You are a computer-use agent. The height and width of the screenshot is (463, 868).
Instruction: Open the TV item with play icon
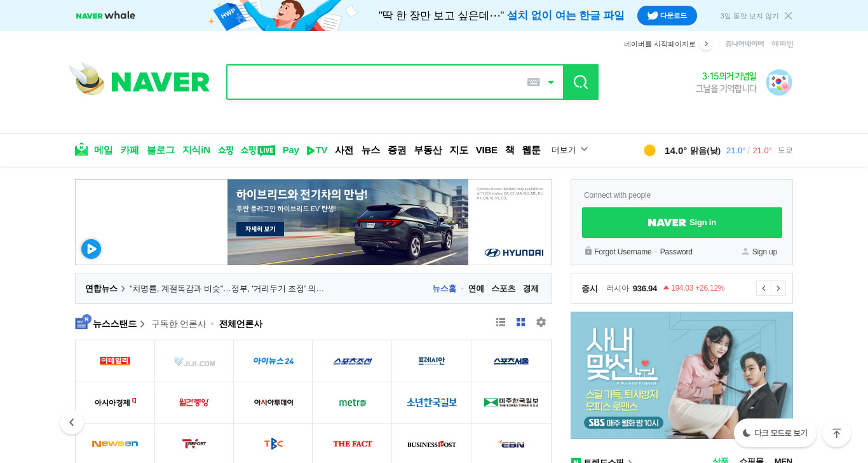pyautogui.click(x=317, y=150)
